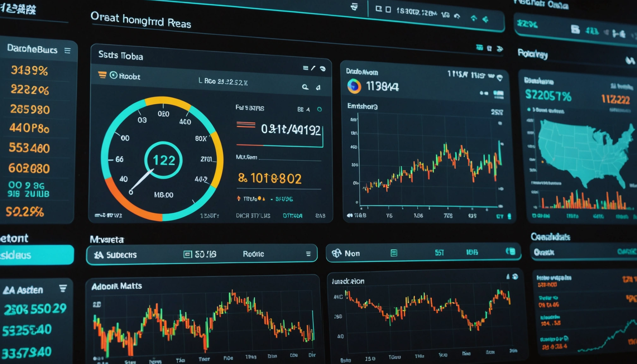
Task: Click the OTTIUA link below the gauge panel
Action: click(292, 216)
